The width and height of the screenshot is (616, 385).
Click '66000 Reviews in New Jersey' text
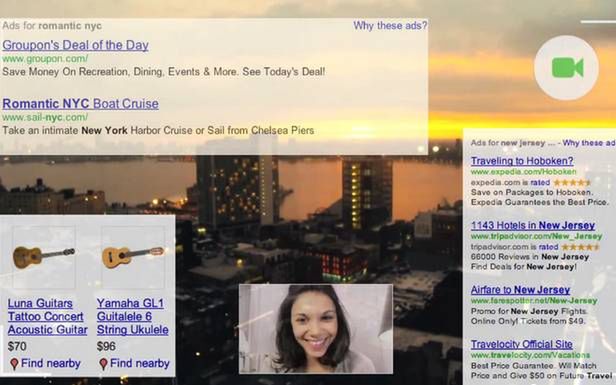(530, 257)
